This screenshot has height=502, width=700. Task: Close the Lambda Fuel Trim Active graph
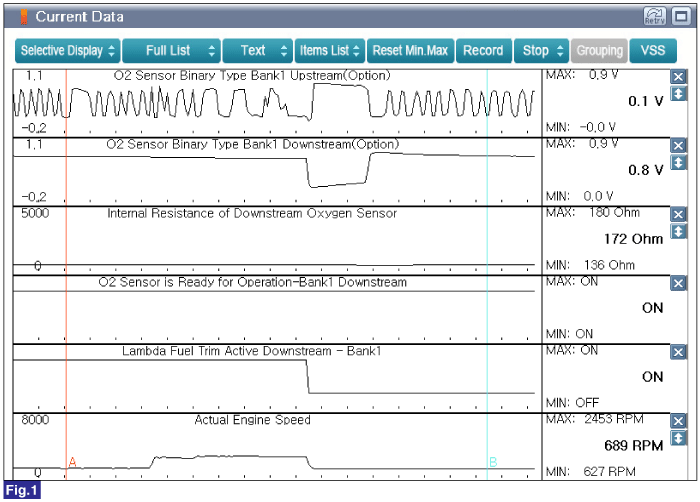click(x=678, y=352)
